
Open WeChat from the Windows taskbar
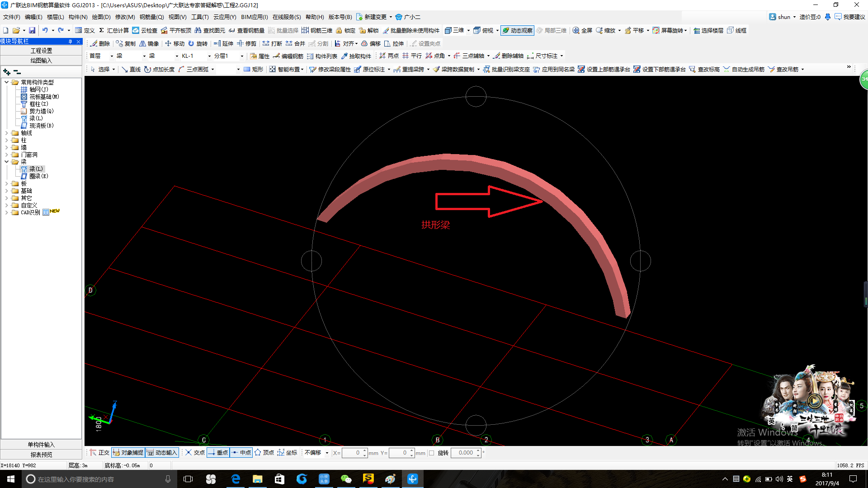point(346,479)
